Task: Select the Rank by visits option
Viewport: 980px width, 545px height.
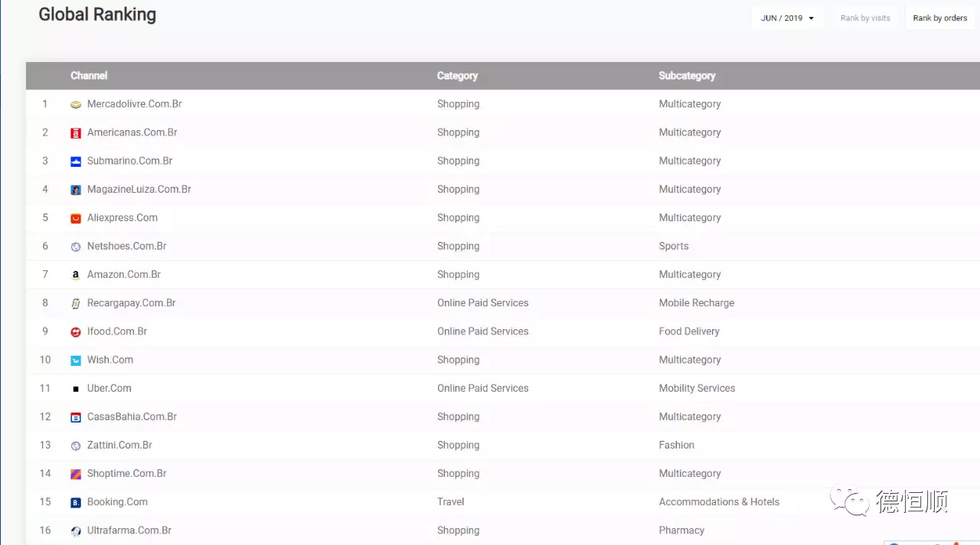Action: [x=865, y=18]
